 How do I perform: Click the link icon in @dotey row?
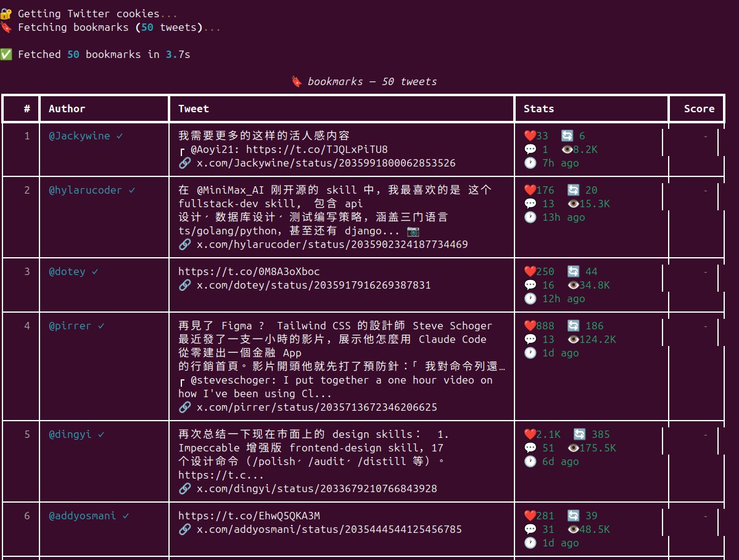185,285
